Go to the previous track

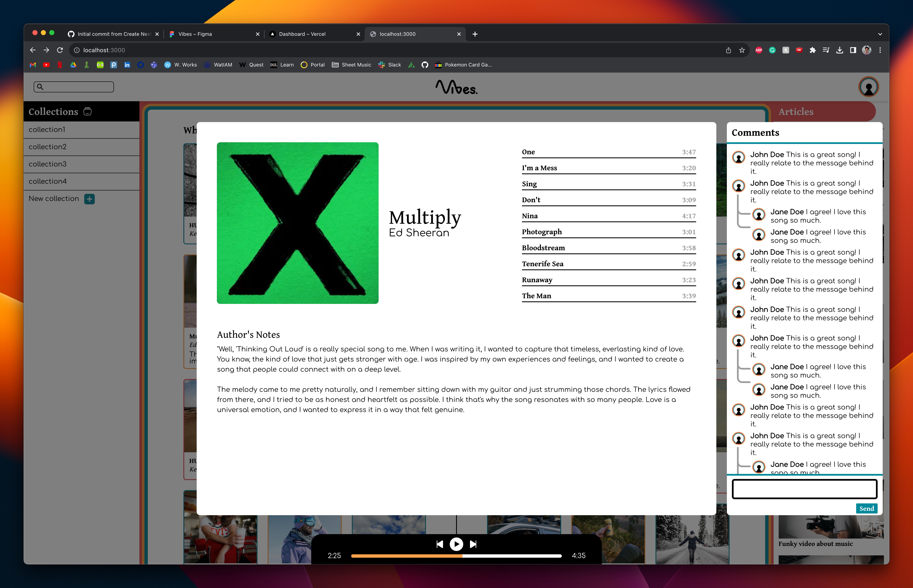point(440,544)
